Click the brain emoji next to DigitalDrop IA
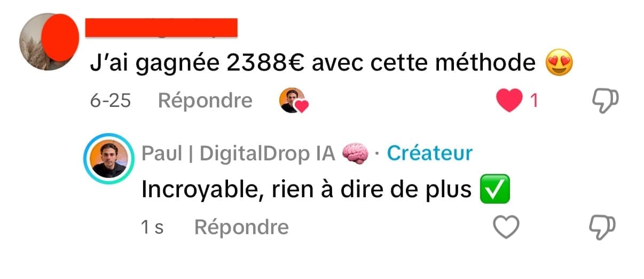The image size is (644, 279). pos(355,154)
